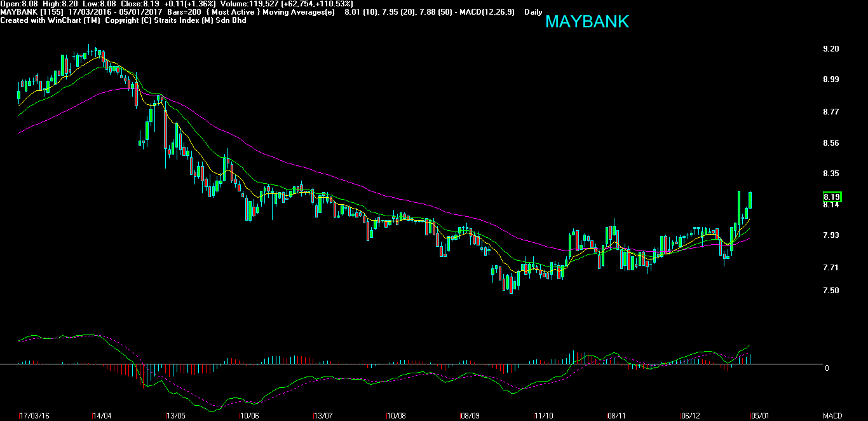Viewport: 868px width, 421px height.
Task: Click the 7.50 price axis label
Action: coord(831,291)
